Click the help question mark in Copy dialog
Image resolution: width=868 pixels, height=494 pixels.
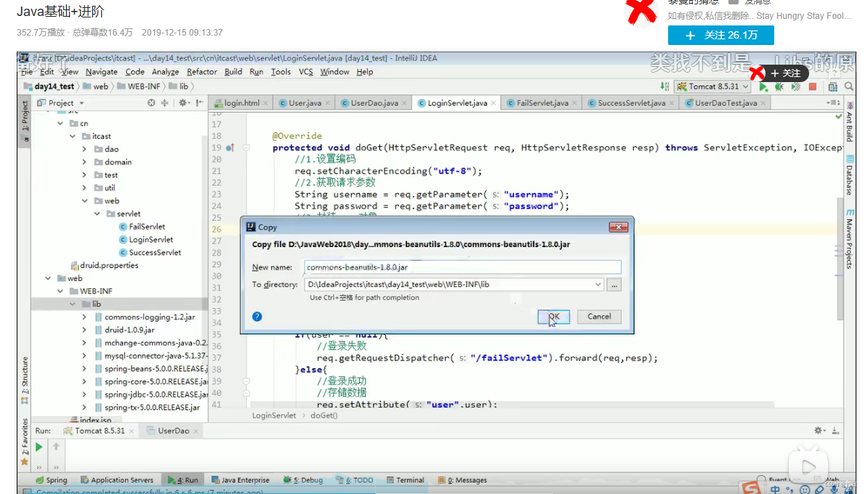coord(257,317)
